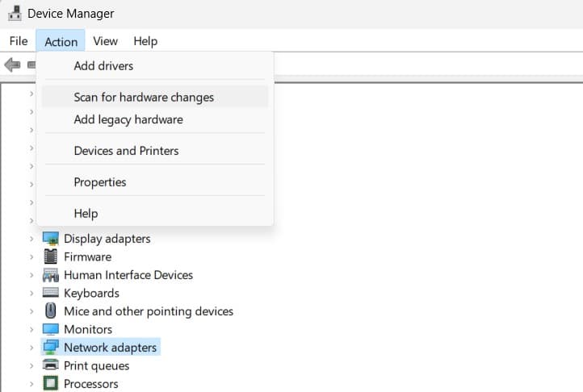Expand the Display adapters node

point(31,239)
